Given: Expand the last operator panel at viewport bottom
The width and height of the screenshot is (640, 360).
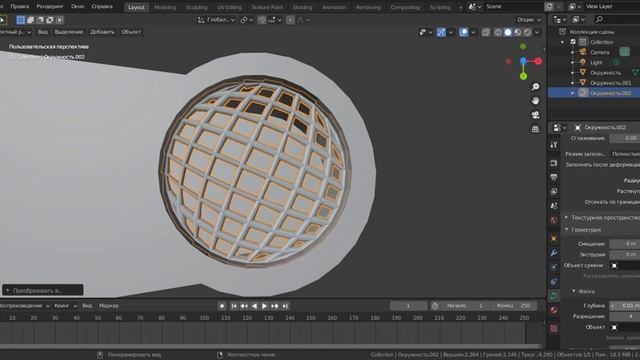Looking at the screenshot, I should [x=42, y=290].
